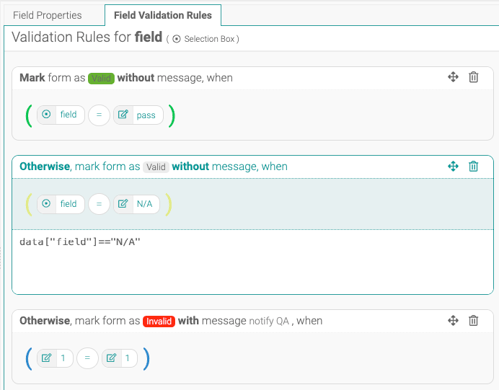Open the equals operator in the N/A rule
The width and height of the screenshot is (499, 390).
[x=99, y=204]
